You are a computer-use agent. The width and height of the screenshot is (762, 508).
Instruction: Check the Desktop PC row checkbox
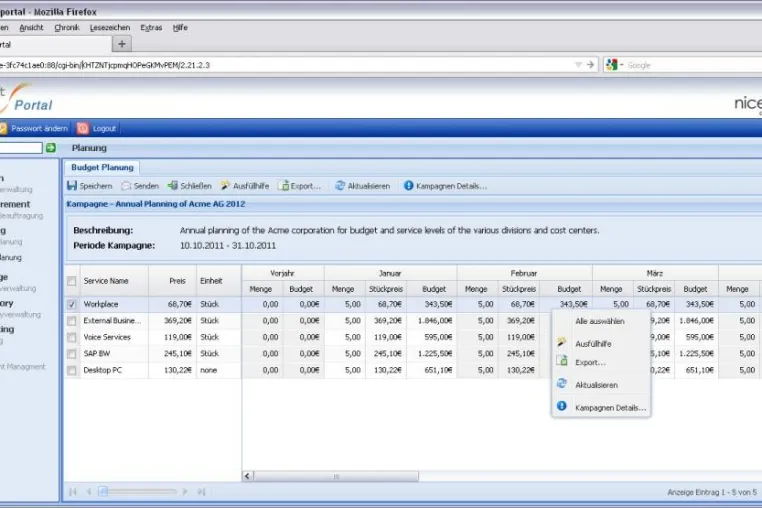[71, 370]
